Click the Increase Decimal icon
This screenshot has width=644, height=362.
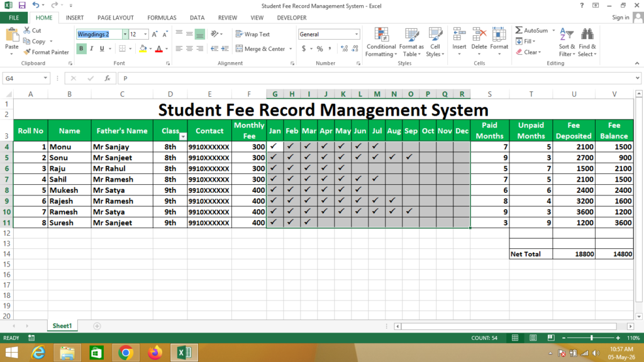click(344, 49)
